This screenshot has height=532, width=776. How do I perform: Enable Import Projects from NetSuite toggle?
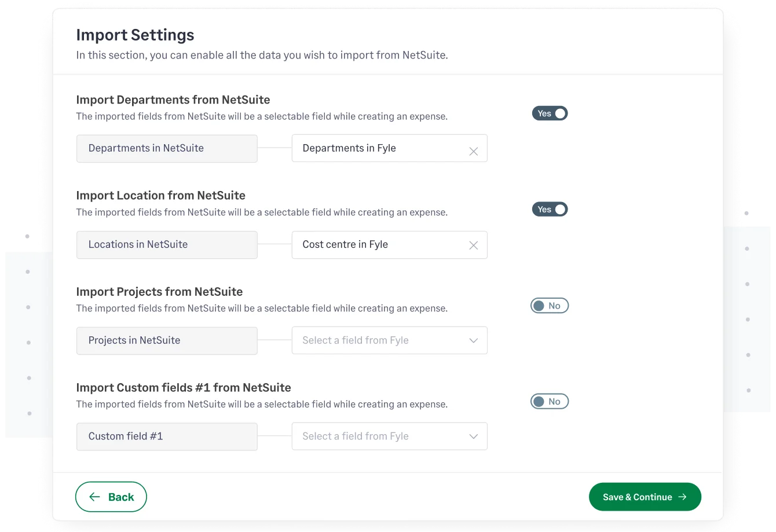tap(550, 306)
